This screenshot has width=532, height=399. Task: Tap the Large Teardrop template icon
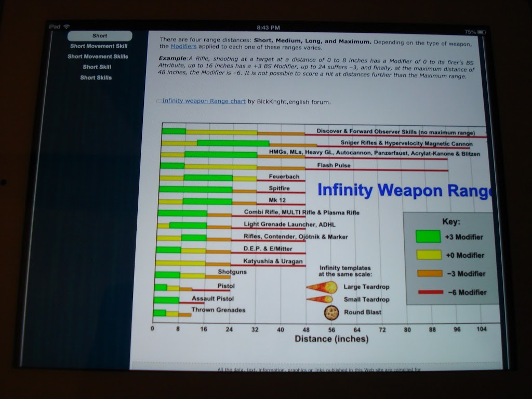(x=322, y=287)
